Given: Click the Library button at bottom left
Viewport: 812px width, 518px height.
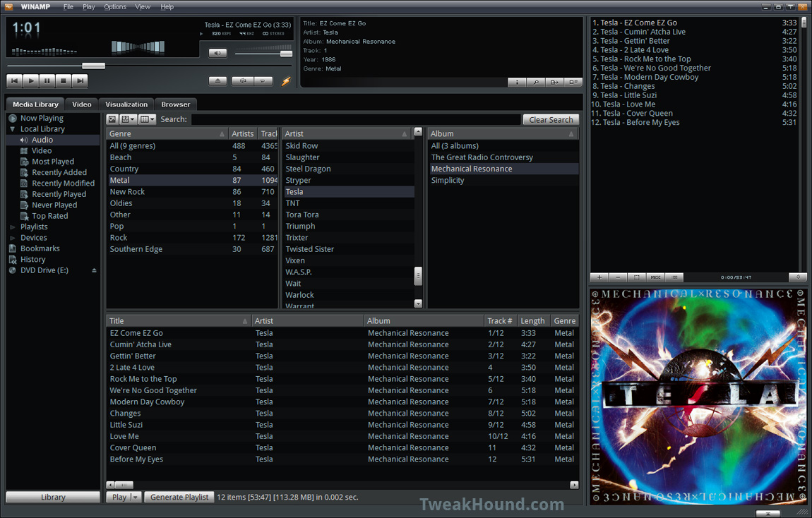Looking at the screenshot, I should point(53,498).
